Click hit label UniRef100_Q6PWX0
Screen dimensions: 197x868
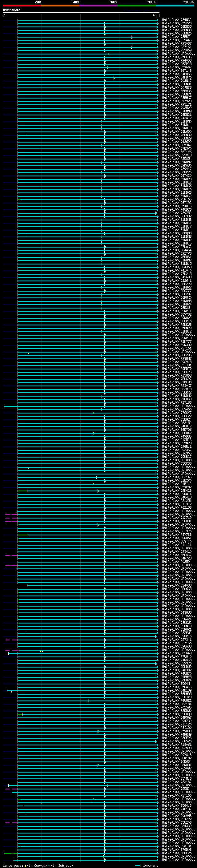(177, 297)
